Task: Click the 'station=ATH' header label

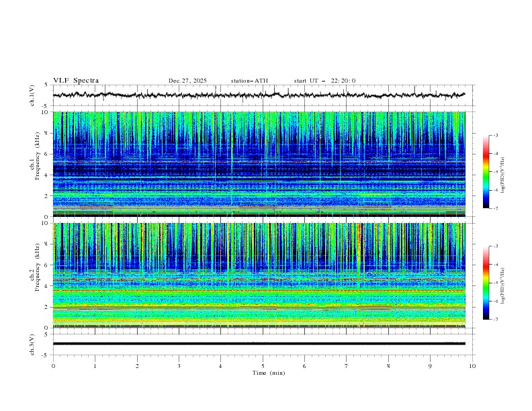Action: (249, 81)
